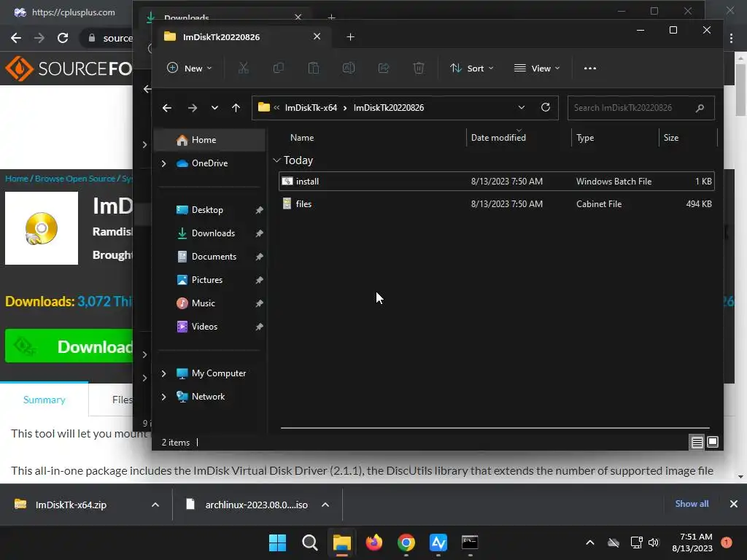This screenshot has height=560, width=747.
Task: Go forward in Explorer navigation
Action: (x=193, y=108)
